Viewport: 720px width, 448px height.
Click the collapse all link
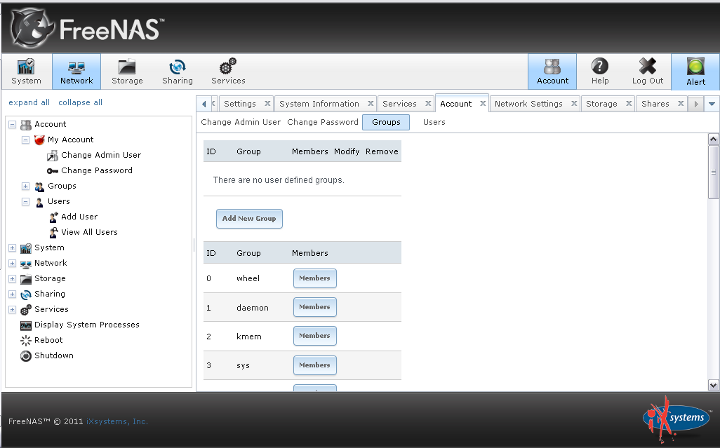tap(80, 102)
